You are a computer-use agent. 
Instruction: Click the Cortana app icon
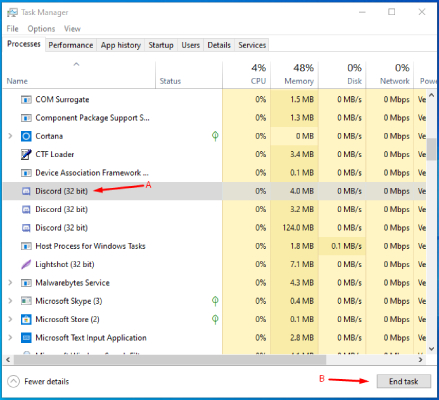[x=26, y=136]
